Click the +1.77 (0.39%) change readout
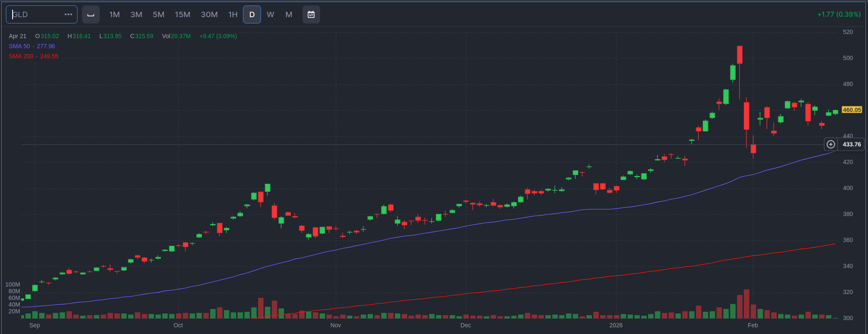The height and width of the screenshot is (334, 868). coord(839,14)
